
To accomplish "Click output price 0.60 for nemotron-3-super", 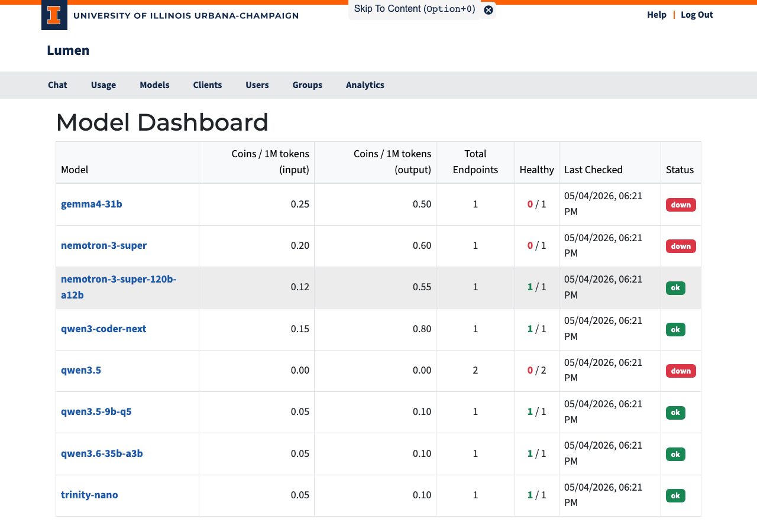I will click(422, 246).
